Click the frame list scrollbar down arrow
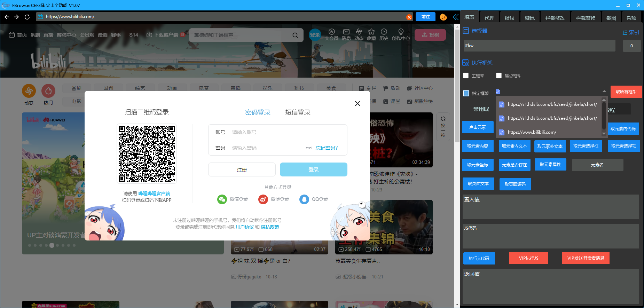This screenshot has width=644, height=308. [604, 134]
